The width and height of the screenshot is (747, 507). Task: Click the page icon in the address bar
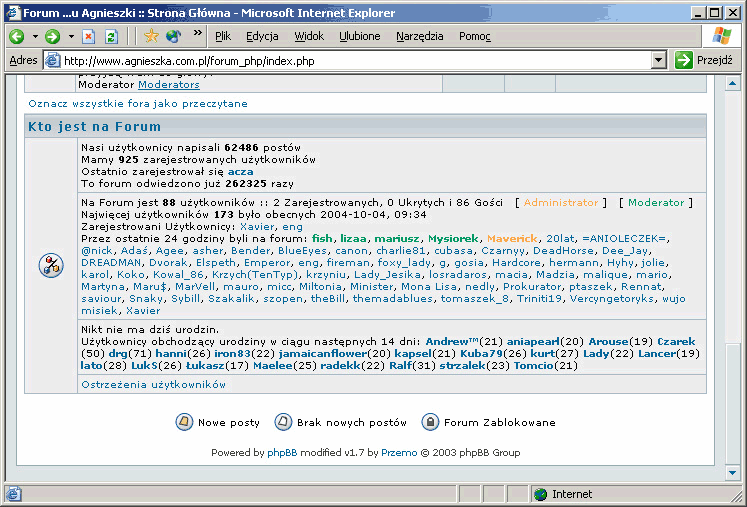pos(52,61)
